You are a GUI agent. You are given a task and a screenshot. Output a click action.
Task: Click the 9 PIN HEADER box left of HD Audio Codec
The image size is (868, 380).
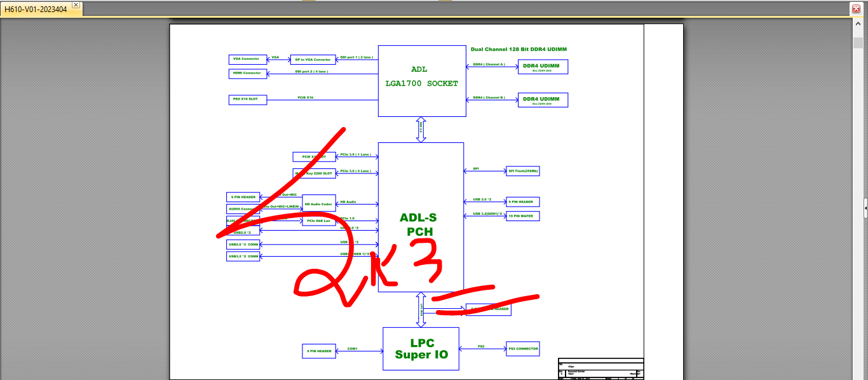[x=243, y=197]
